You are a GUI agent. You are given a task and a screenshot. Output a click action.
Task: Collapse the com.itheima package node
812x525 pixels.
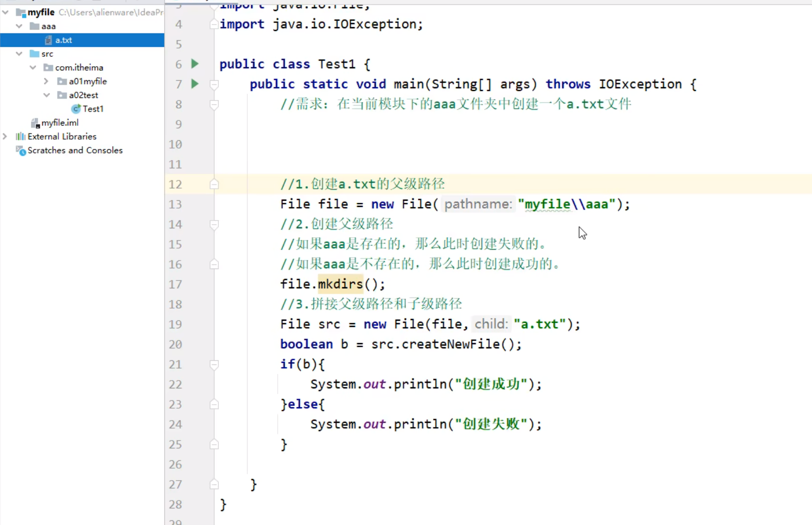tap(32, 67)
